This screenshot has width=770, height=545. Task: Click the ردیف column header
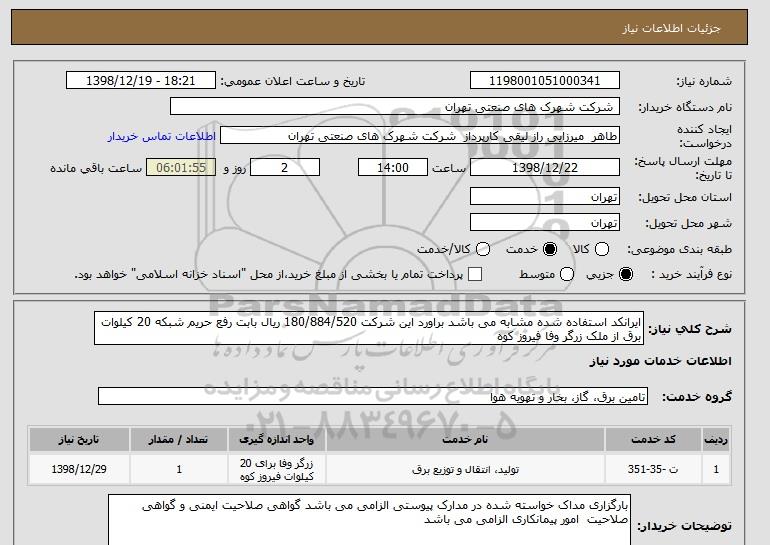pyautogui.click(x=716, y=439)
